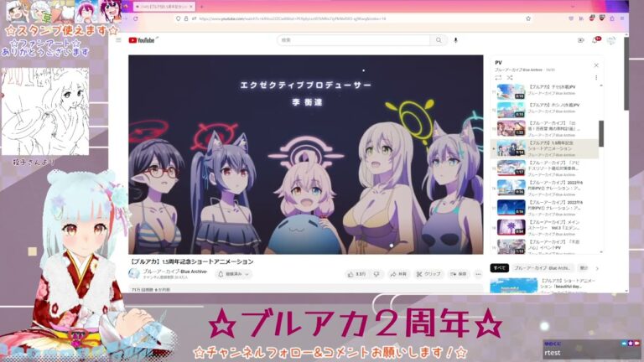The height and width of the screenshot is (362, 644).
Task: Click the YouTube logo
Action: (x=142, y=40)
